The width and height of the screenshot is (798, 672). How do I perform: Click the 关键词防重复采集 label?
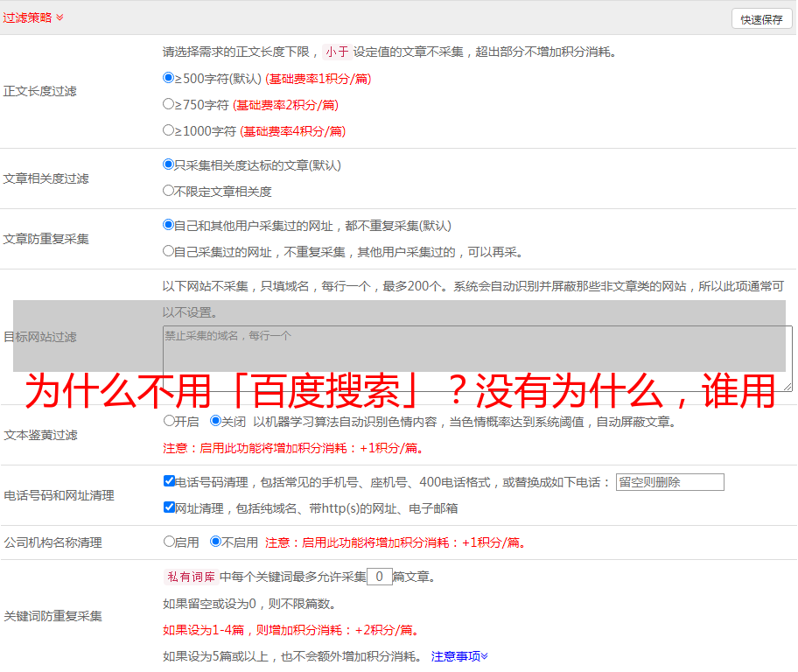pyautogui.click(x=52, y=616)
